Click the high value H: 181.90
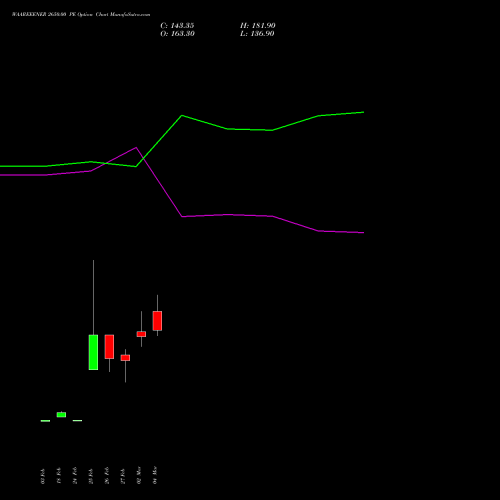This screenshot has width=500, height=500. coord(258,26)
